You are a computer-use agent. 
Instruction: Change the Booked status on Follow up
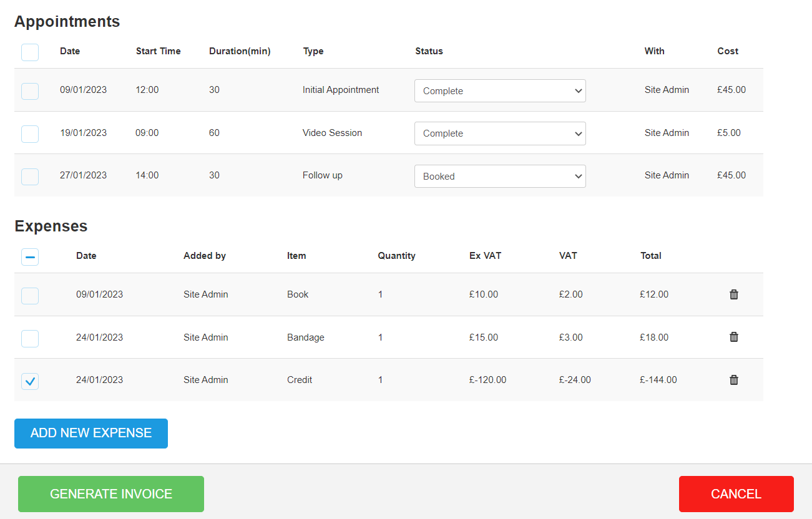[x=500, y=177]
